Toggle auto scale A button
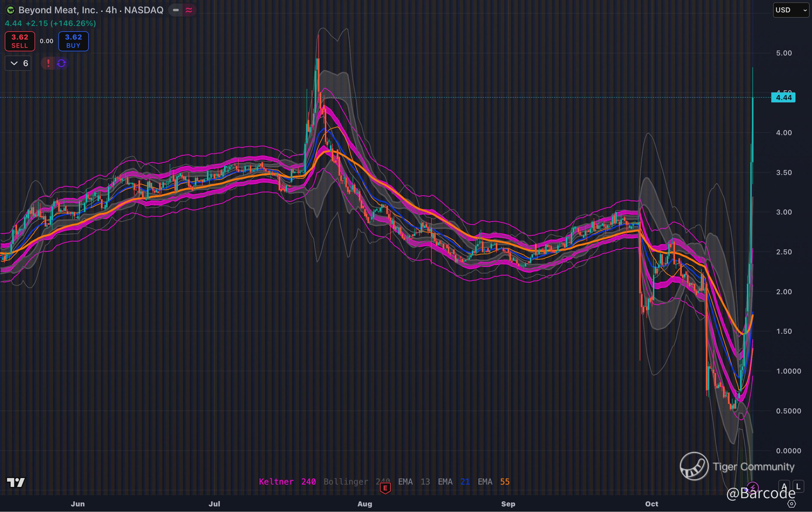 [784, 487]
